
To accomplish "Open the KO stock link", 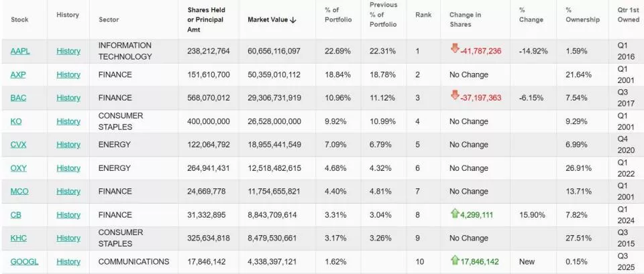I will click(x=16, y=121).
